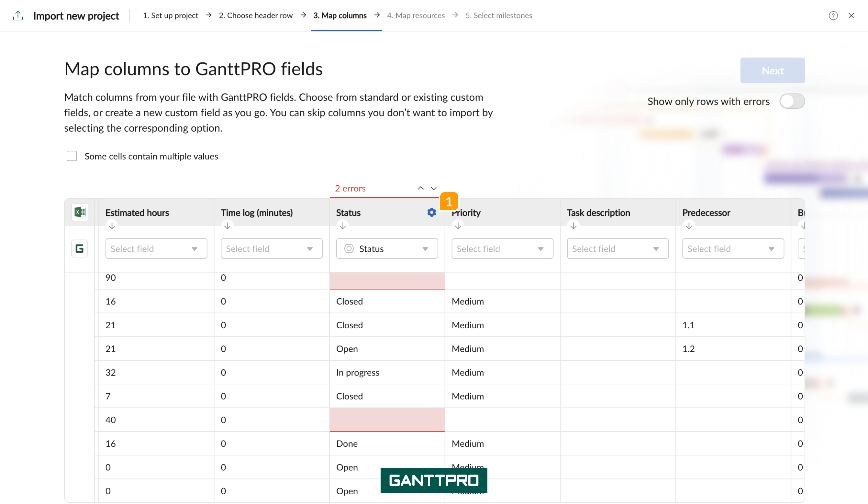Go to step 2 Choose header row
Image resolution: width=868 pixels, height=504 pixels.
click(x=256, y=16)
